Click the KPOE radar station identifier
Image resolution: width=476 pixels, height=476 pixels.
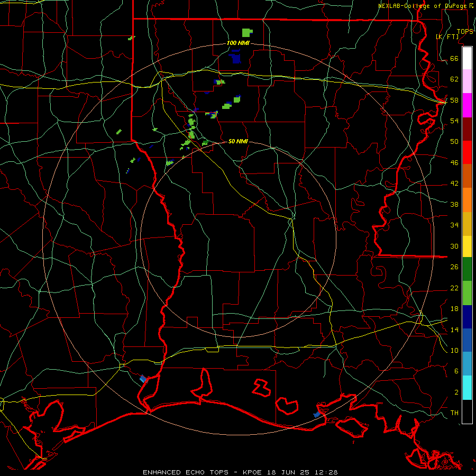click(x=253, y=472)
